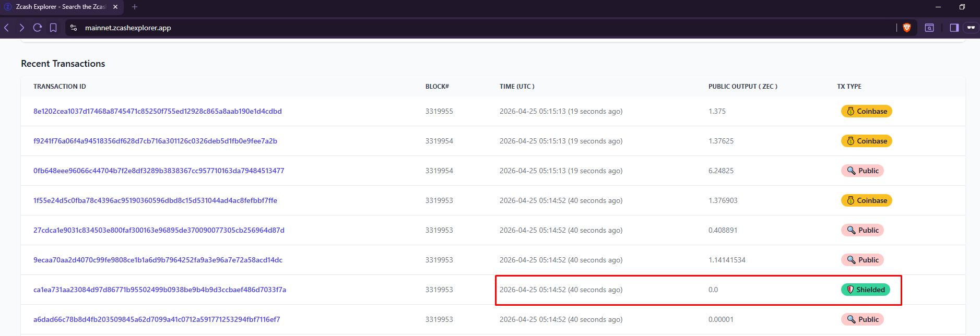
Task: Go forward in browser history
Action: (21, 28)
